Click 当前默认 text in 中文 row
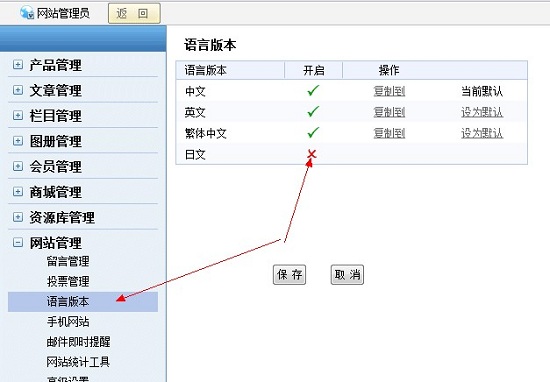 482,92
